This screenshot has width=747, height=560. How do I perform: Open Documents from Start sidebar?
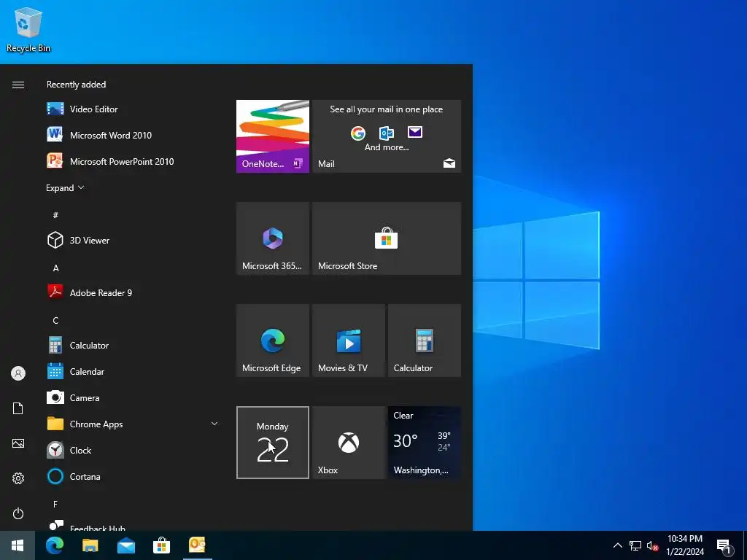coord(18,408)
